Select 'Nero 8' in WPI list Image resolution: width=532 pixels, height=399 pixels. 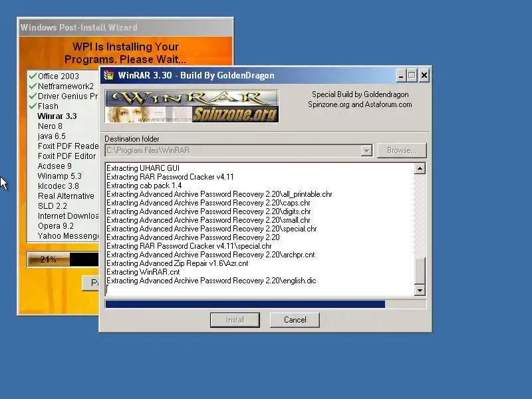click(51, 126)
